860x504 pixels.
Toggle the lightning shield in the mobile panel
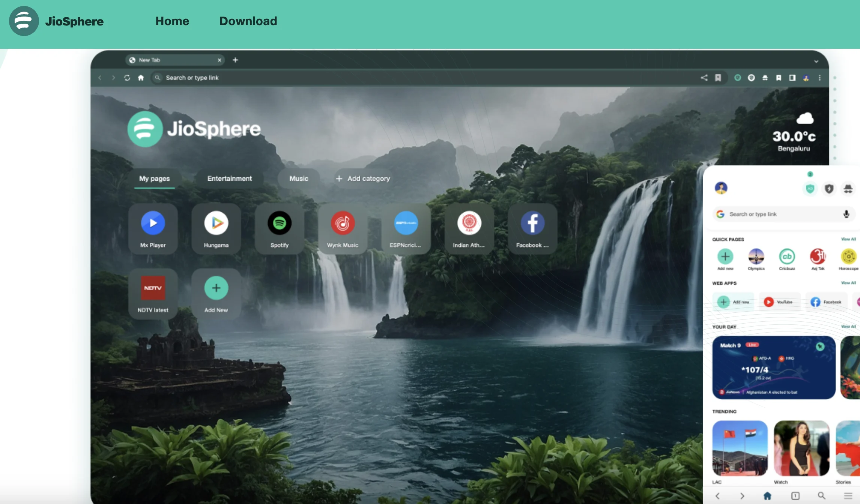829,188
